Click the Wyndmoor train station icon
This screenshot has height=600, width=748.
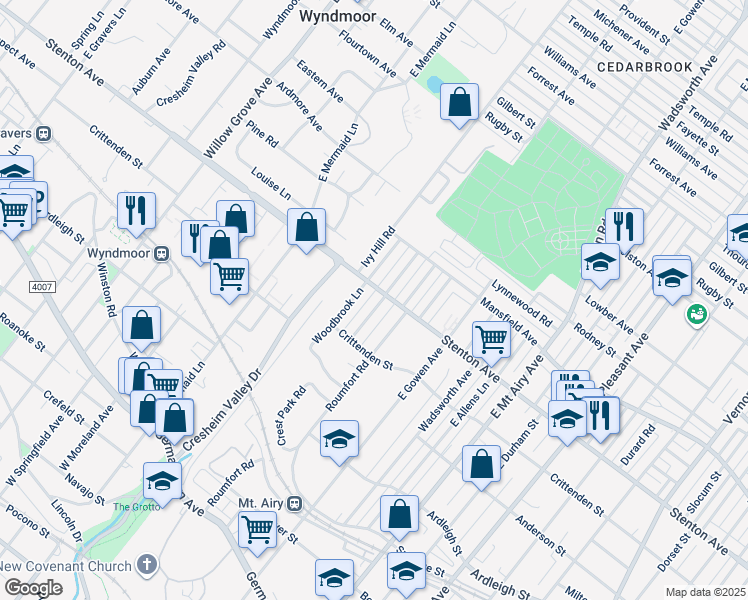coord(162,254)
